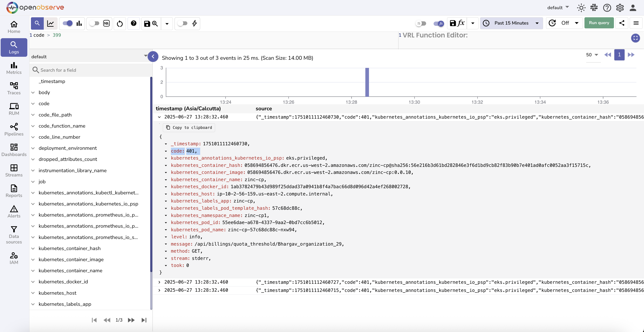Expand VRL editor fullscreen icon
Viewport: 644px width, 332px height.
click(x=635, y=38)
